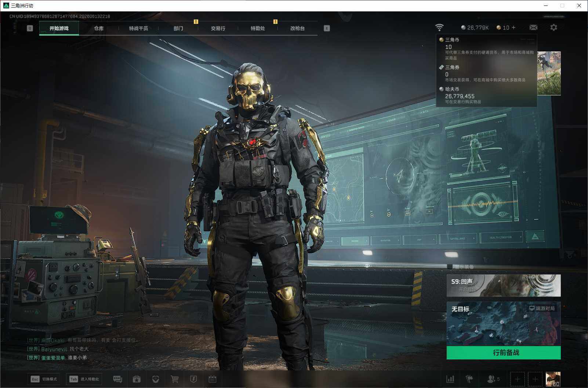Click the 26,779,455 哈夫币 amount in popup
The height and width of the screenshot is (388, 588).
460,96
